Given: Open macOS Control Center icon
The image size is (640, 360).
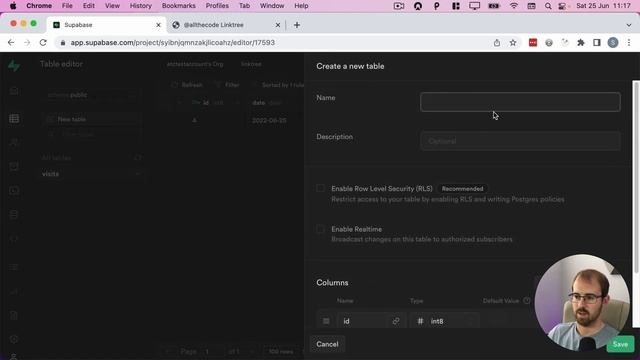Looking at the screenshot, I should point(562,6).
